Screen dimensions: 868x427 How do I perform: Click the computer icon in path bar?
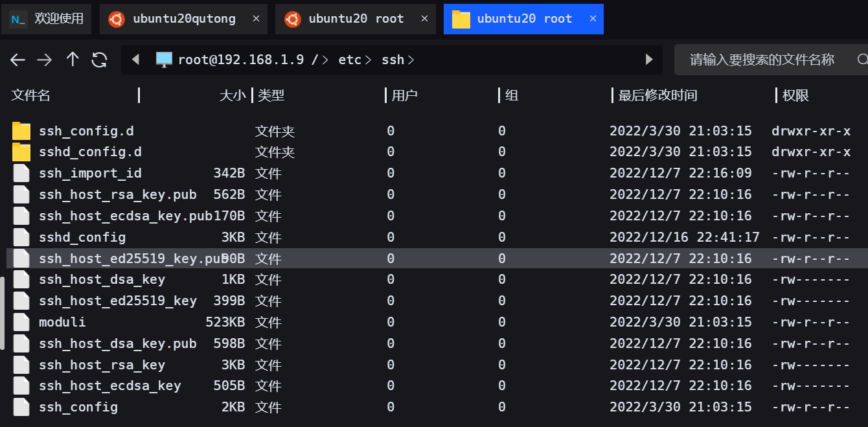tap(165, 60)
